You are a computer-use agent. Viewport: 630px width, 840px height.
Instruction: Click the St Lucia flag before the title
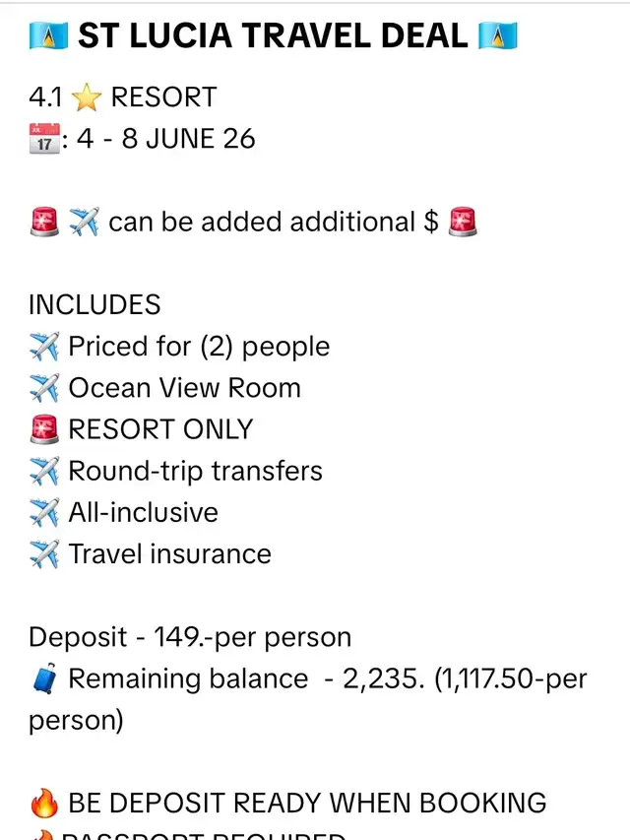pyautogui.click(x=48, y=35)
